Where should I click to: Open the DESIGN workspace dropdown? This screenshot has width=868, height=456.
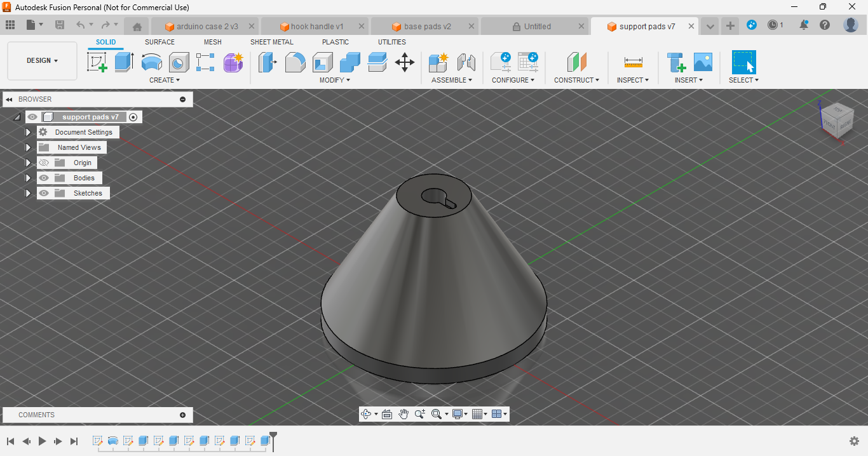[x=42, y=61]
